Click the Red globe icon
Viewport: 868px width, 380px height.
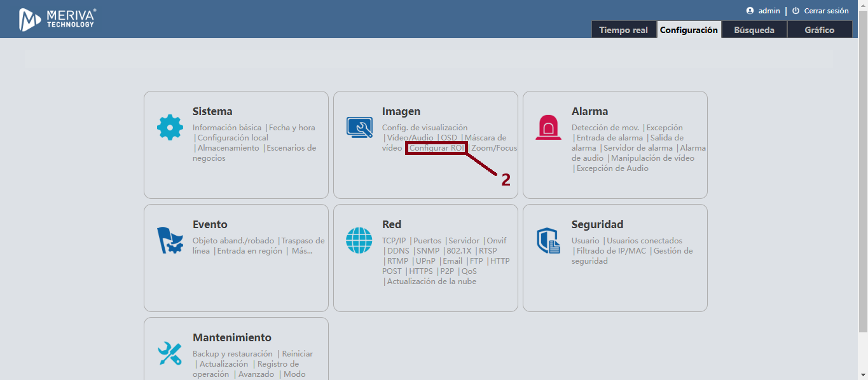point(359,241)
